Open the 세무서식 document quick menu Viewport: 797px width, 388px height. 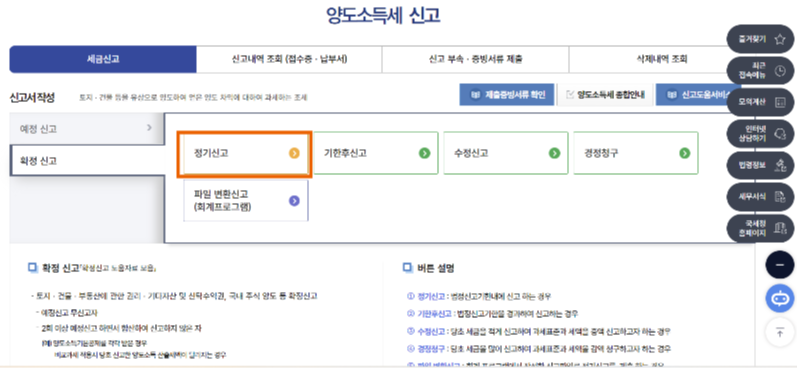(x=760, y=196)
